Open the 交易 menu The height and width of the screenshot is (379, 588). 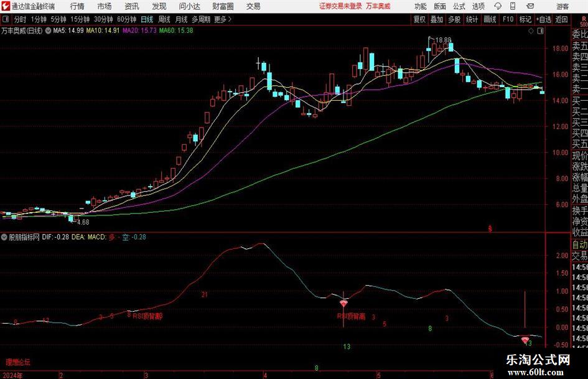coord(253,6)
